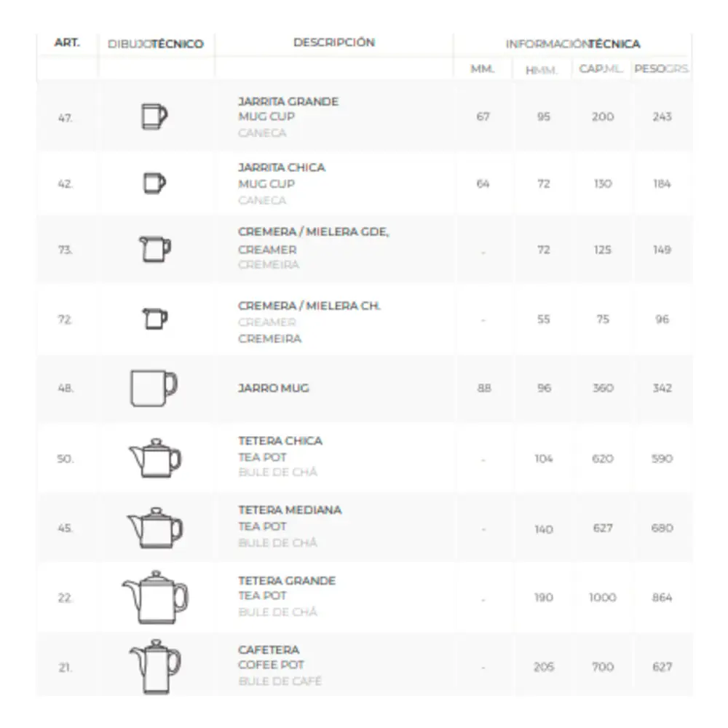Screen dimensions: 728x728
Task: Select article number 48. cell
Action: (x=66, y=388)
